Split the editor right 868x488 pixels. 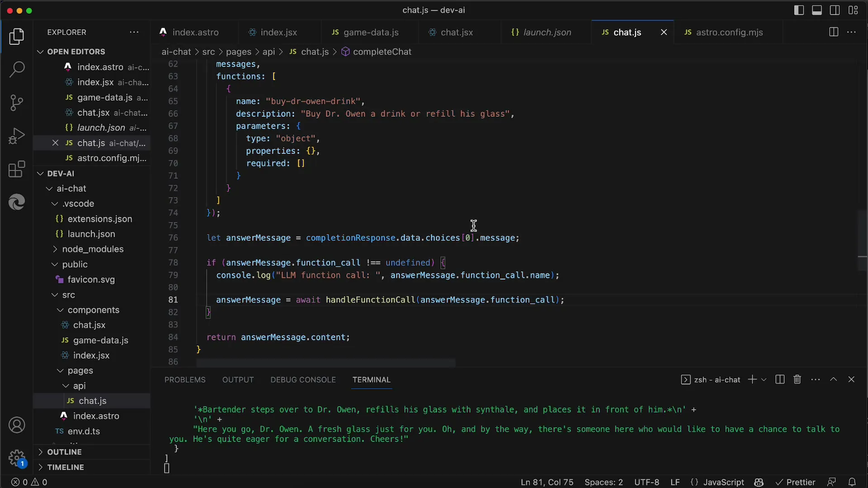coord(833,32)
